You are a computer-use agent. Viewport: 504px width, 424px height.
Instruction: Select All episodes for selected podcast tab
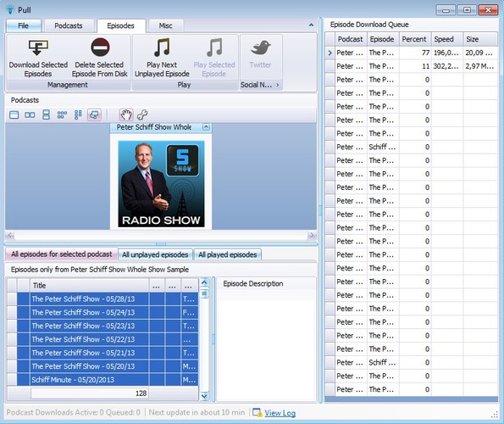coord(61,254)
